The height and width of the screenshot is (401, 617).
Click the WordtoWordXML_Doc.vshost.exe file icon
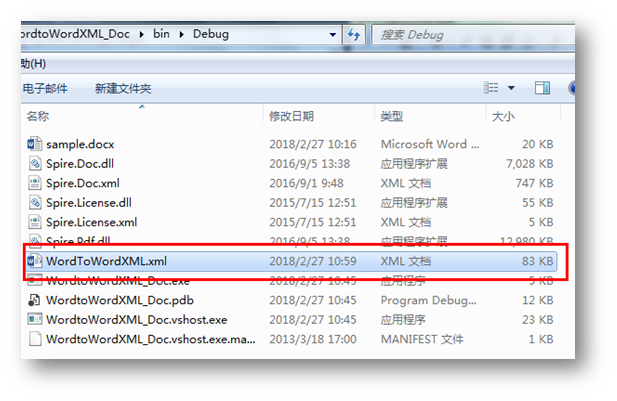35,320
